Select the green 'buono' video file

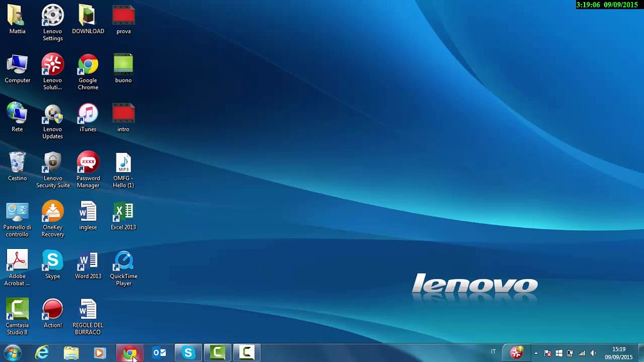tap(123, 69)
